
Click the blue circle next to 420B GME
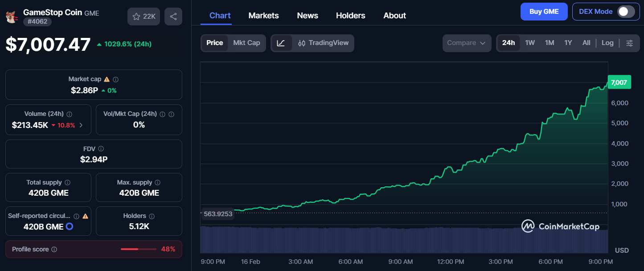70,226
